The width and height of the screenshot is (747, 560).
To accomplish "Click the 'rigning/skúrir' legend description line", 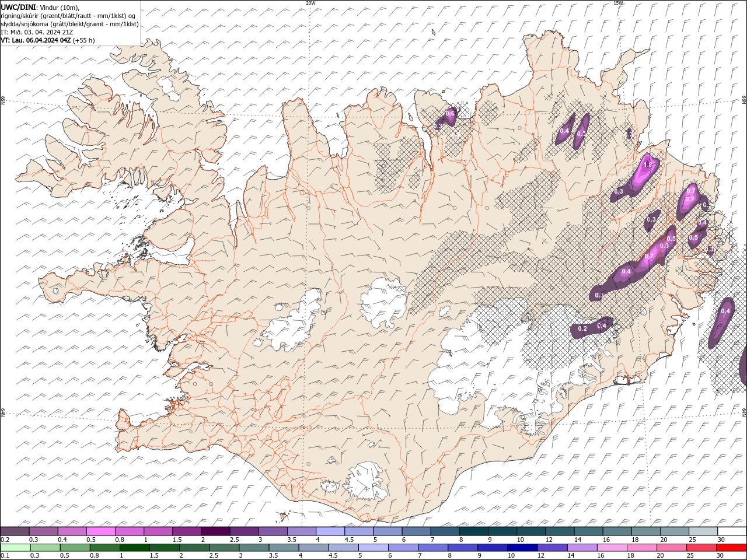I will (x=68, y=16).
